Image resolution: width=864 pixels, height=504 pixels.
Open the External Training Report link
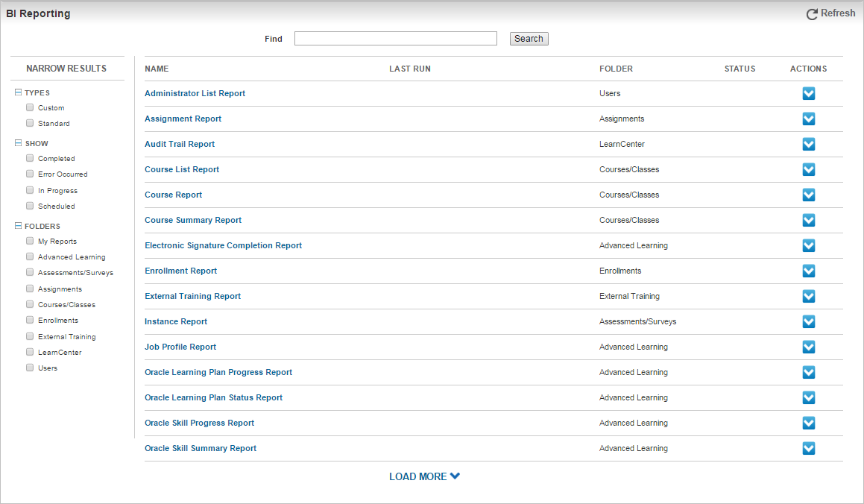[x=193, y=296]
